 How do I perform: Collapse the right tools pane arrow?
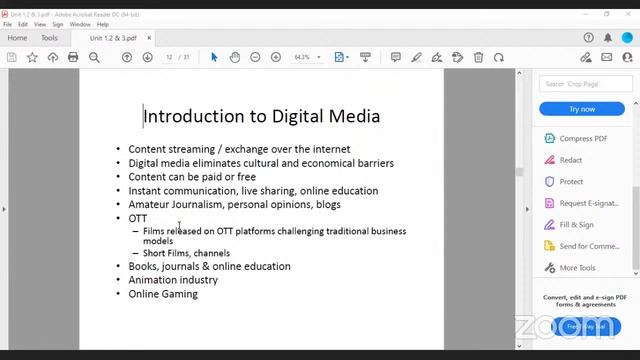527,209
